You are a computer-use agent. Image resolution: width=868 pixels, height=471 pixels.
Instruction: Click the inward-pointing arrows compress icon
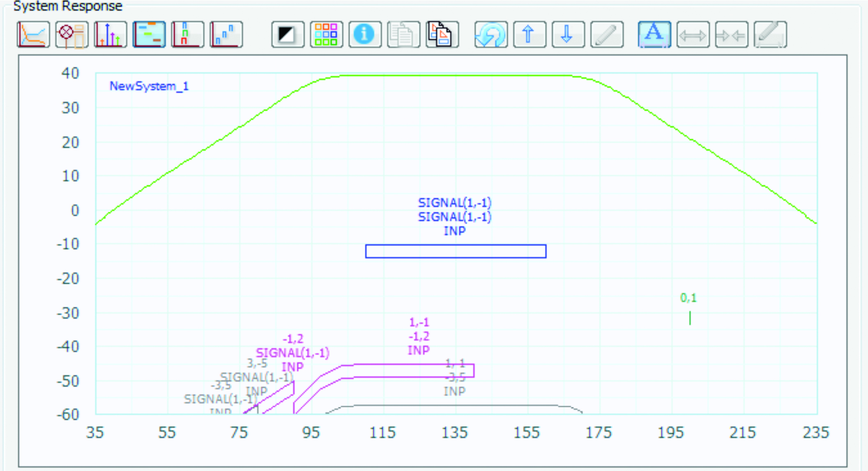pos(731,35)
